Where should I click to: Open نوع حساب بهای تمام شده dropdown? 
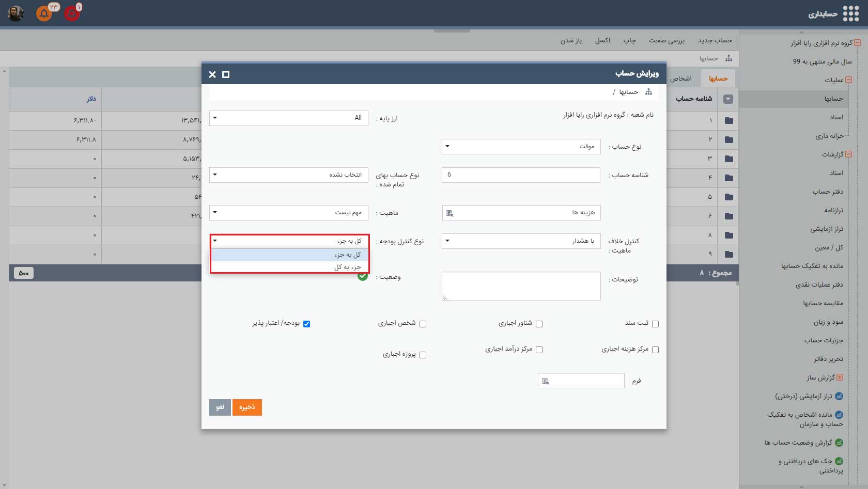tap(289, 175)
